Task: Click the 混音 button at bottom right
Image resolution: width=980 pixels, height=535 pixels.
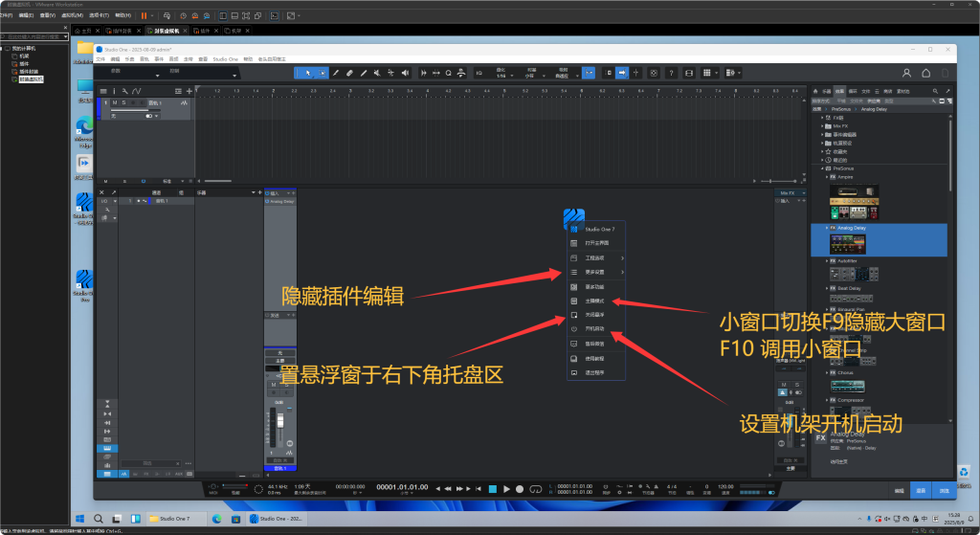Action: (x=921, y=491)
